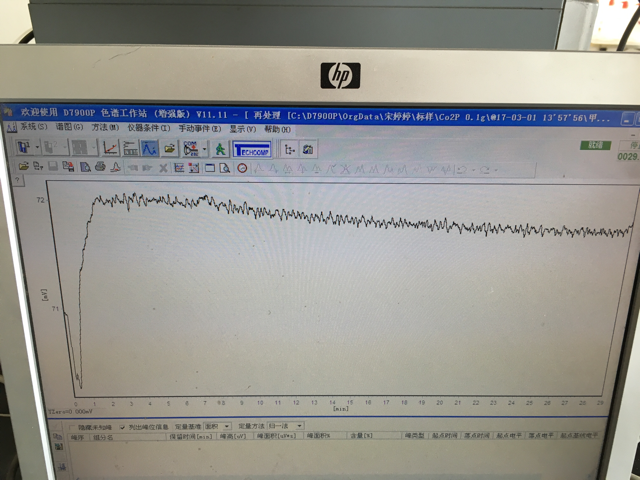The image size is (640, 481).
Task: Click the green running man icon
Action: [220, 149]
